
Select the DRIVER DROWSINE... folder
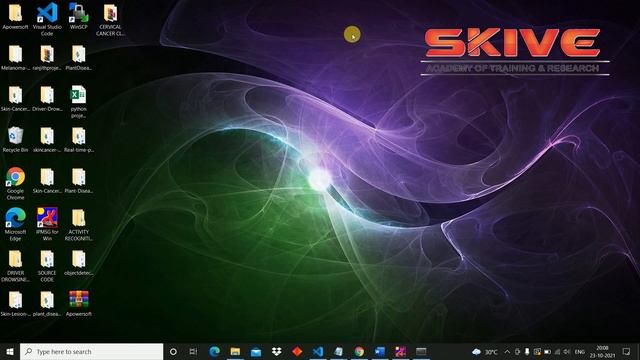pyautogui.click(x=16, y=265)
